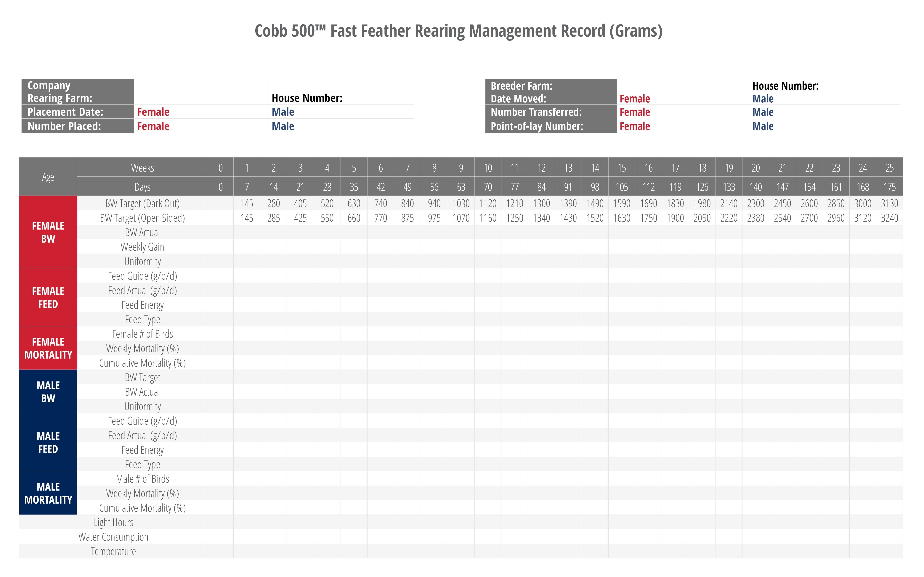Select the Dark Out value 405
The height and width of the screenshot is (577, 924).
click(x=300, y=203)
